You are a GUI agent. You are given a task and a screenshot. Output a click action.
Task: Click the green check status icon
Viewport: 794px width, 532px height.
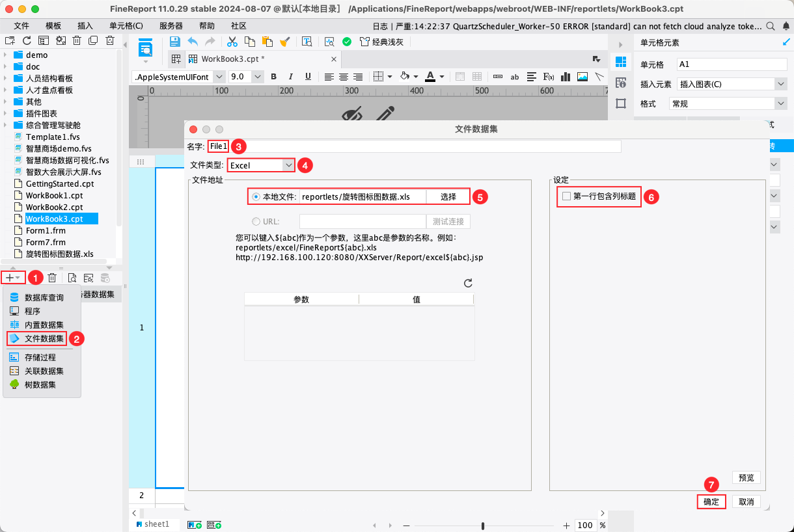point(347,42)
